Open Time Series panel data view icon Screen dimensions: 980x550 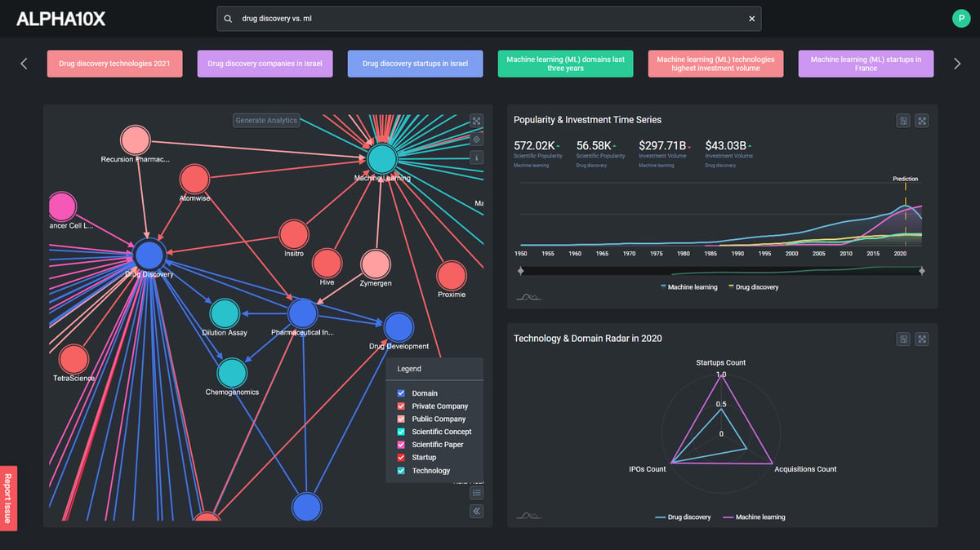[903, 121]
